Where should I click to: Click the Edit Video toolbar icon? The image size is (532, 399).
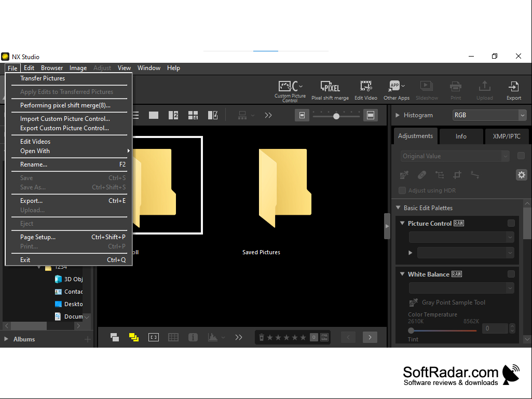click(x=366, y=91)
